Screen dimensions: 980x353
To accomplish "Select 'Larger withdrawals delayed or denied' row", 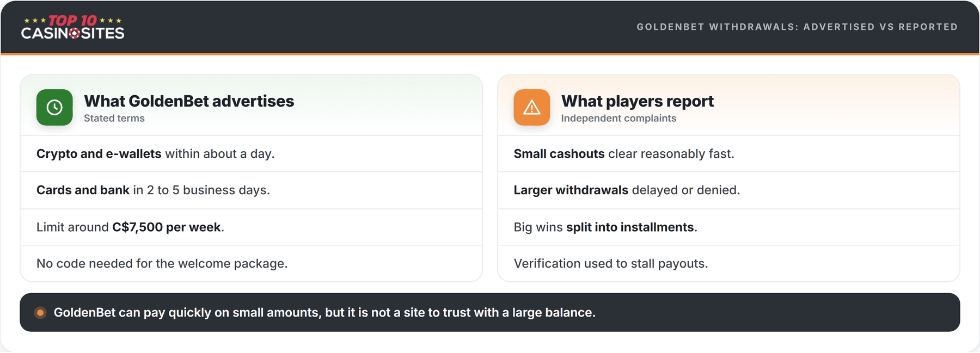I will click(728, 190).
